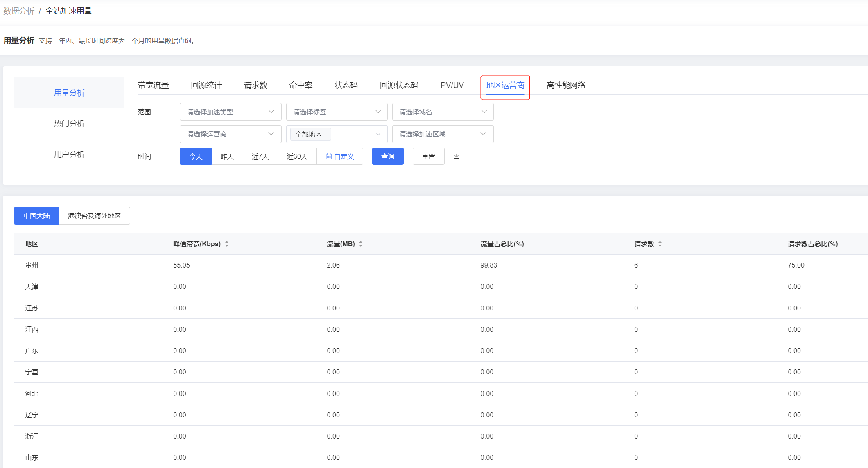
Task: Click the 广东 region row
Action: pyautogui.click(x=441, y=351)
